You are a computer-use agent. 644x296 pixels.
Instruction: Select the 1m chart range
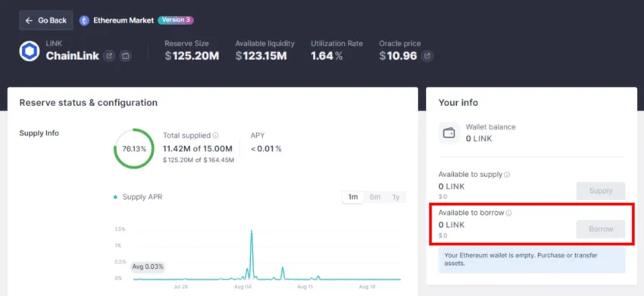pyautogui.click(x=353, y=197)
